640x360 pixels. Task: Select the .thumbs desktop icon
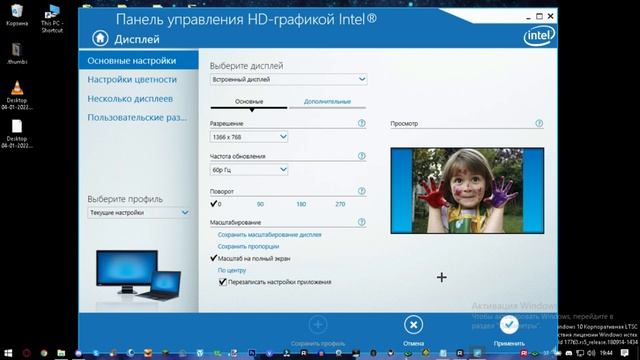pyautogui.click(x=17, y=53)
